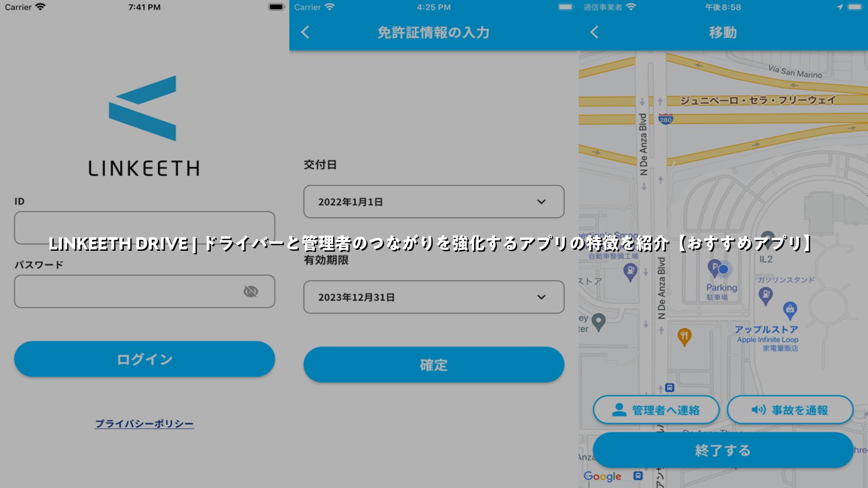Click the Via San Marino street label
The width and height of the screenshot is (868, 488).
pyautogui.click(x=795, y=71)
